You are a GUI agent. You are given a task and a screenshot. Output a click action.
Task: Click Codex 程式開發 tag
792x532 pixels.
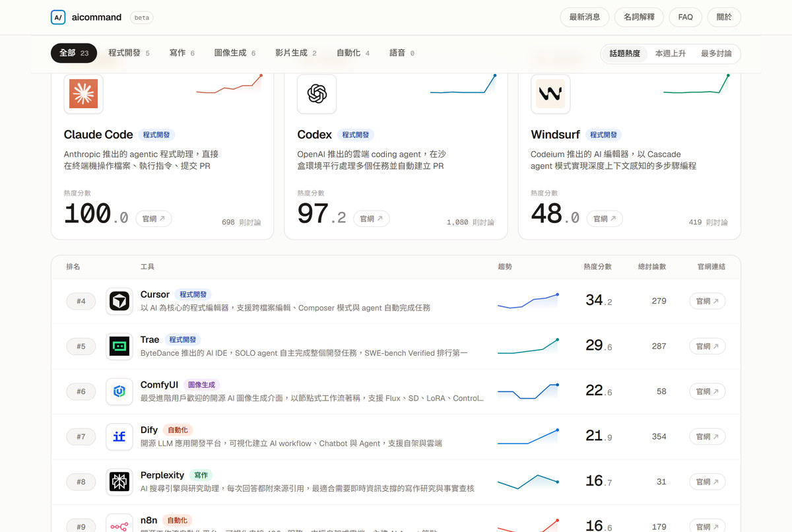356,135
